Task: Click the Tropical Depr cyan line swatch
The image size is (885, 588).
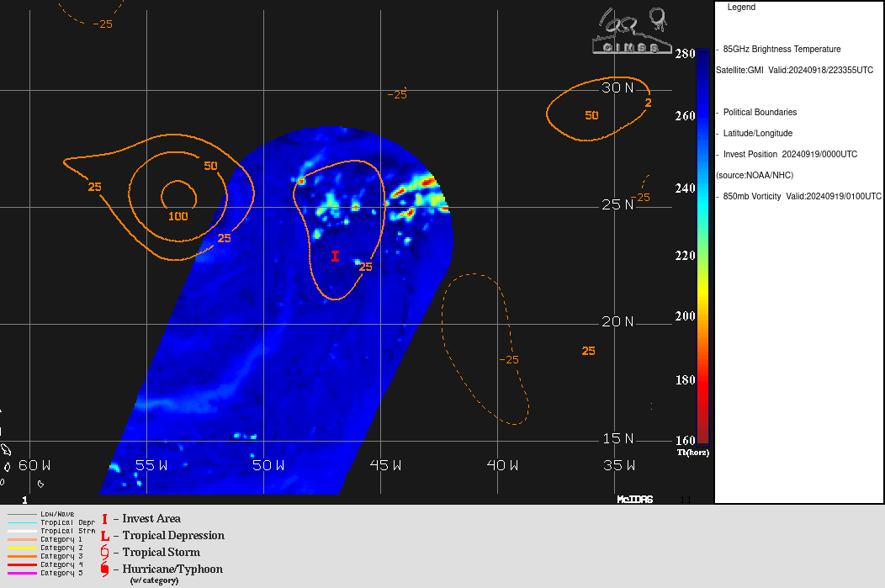Action: tap(22, 522)
